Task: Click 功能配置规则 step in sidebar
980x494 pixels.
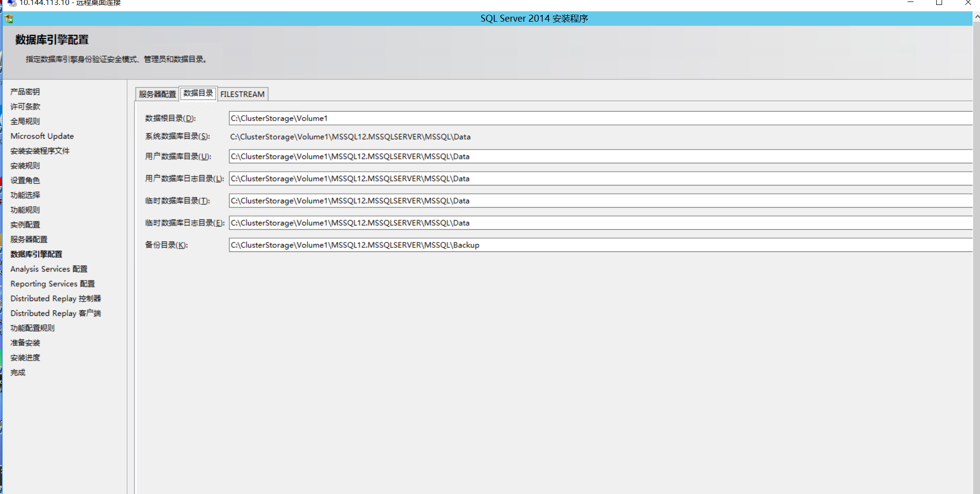Action: (33, 328)
